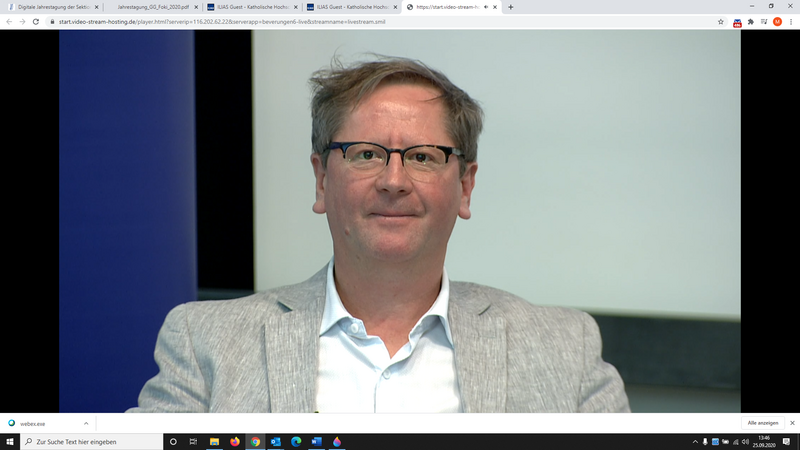
Task: Expand the webex.exe download options chevron
Action: click(86, 423)
